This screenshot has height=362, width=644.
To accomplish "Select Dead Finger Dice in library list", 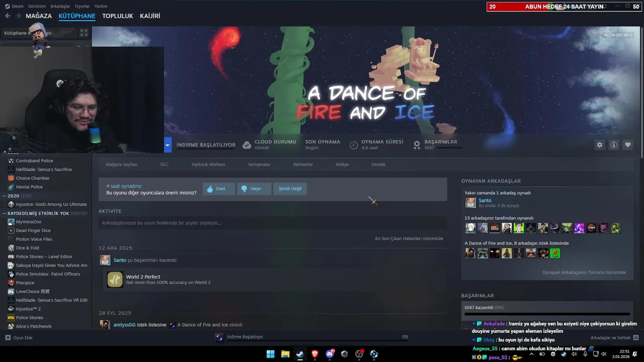I will [x=33, y=230].
